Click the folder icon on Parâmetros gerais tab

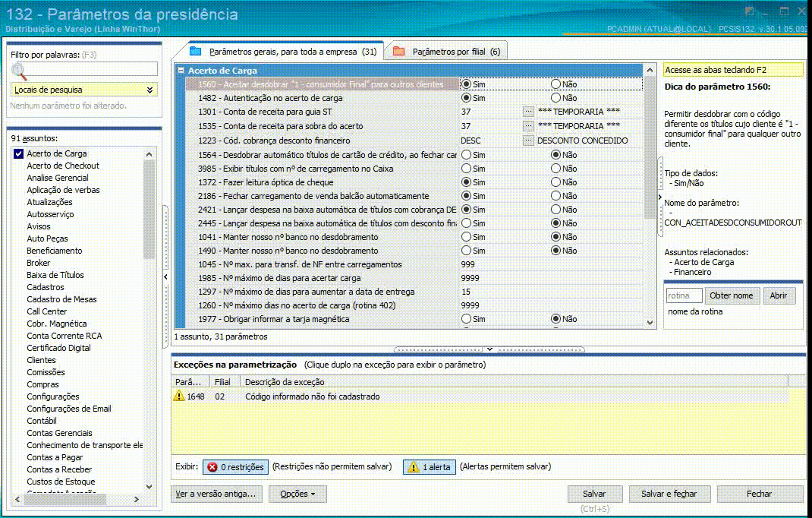click(195, 51)
